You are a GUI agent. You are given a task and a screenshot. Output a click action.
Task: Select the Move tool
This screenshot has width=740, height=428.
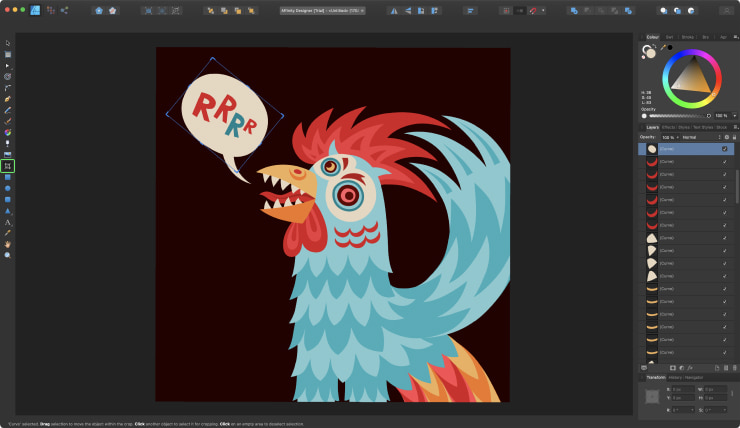point(8,43)
